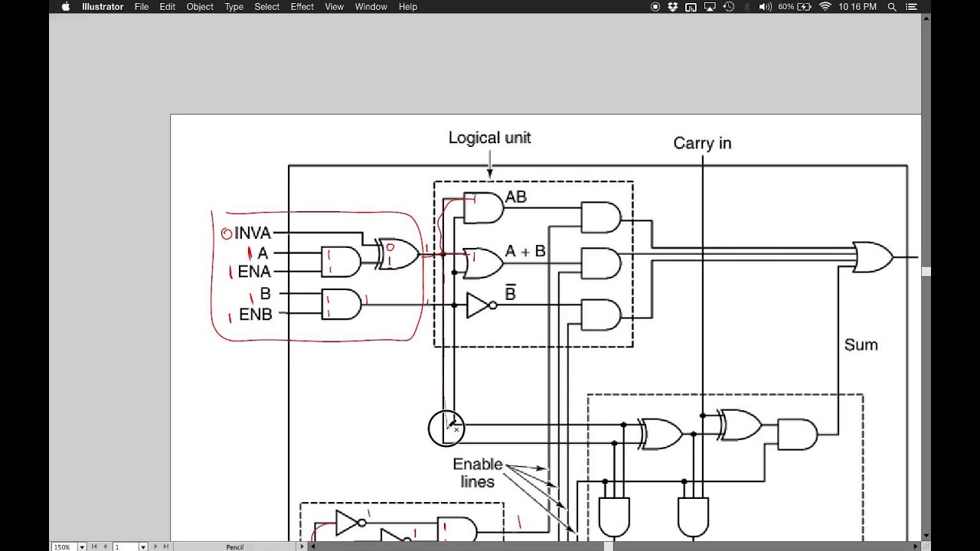Click the Logical unit label
The width and height of the screenshot is (980, 551).
(x=489, y=138)
